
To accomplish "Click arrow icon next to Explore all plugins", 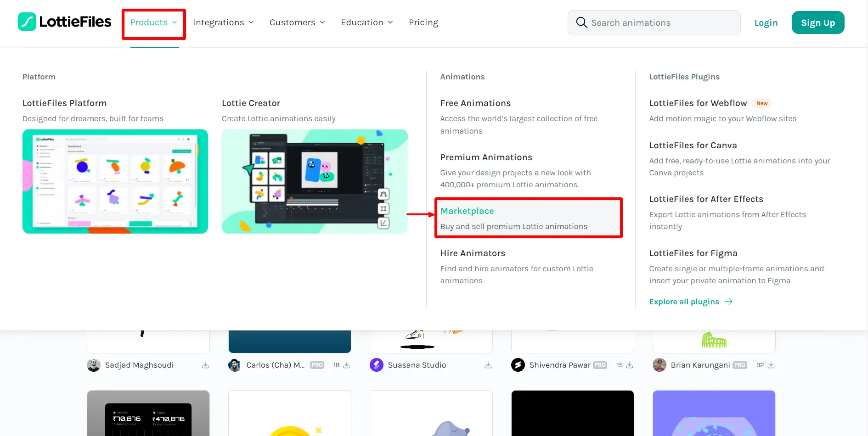I will click(728, 302).
